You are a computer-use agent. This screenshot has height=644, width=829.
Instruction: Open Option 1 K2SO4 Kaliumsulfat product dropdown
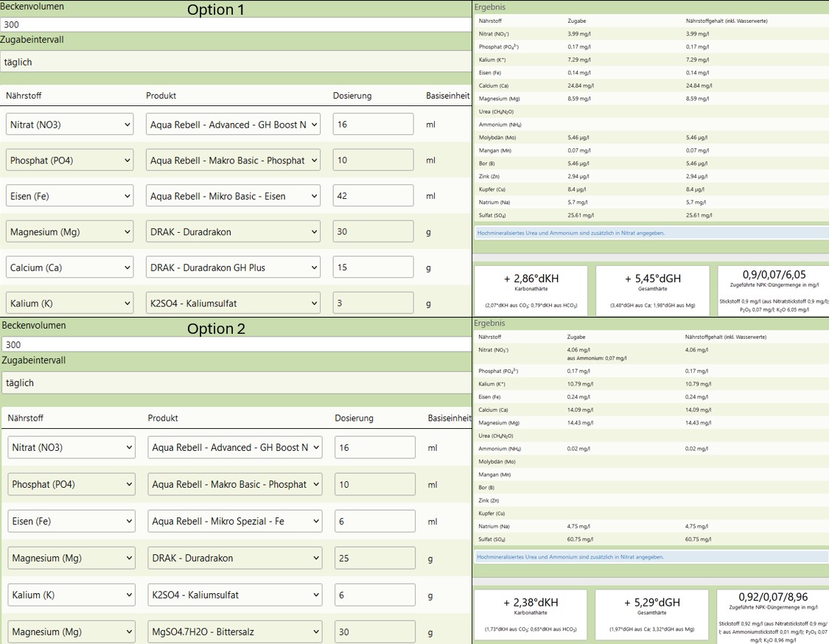(233, 303)
